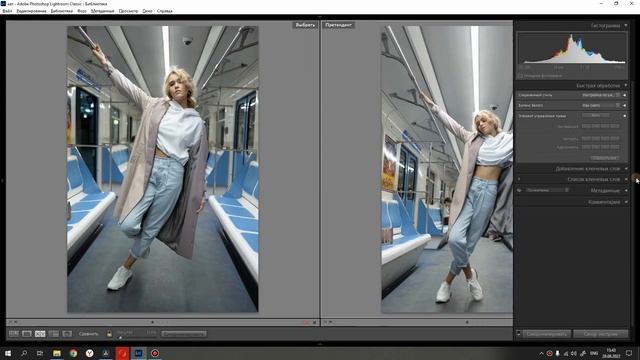Open the Справка menu
Image resolution: width=640 pixels, height=360 pixels.
coord(164,11)
